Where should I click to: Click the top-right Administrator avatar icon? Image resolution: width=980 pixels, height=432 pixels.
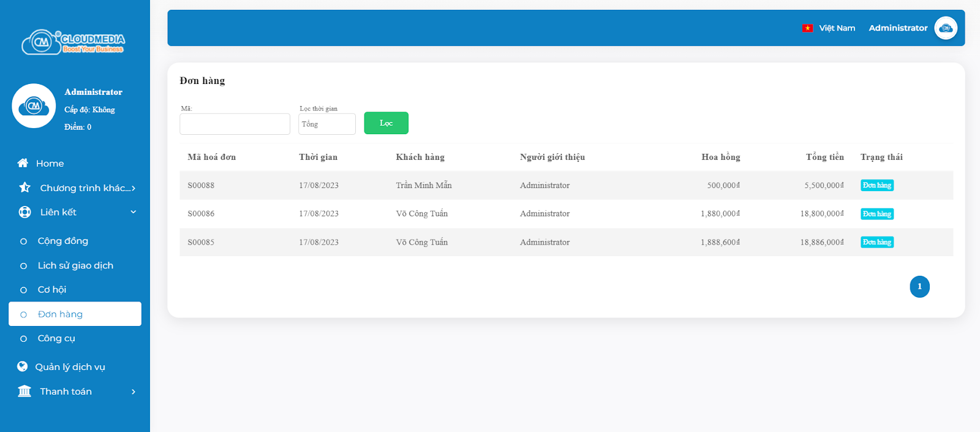[946, 28]
